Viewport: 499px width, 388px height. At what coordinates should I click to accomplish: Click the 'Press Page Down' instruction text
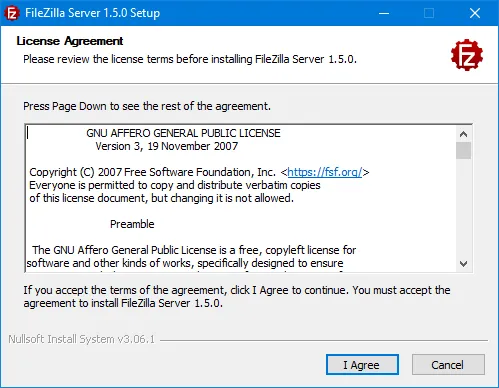(147, 106)
